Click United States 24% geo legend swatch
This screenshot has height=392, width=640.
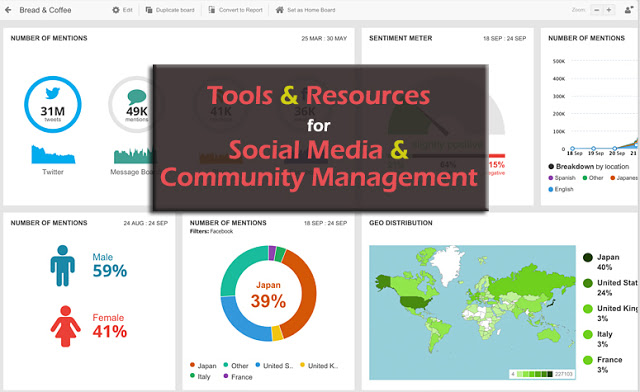point(588,283)
